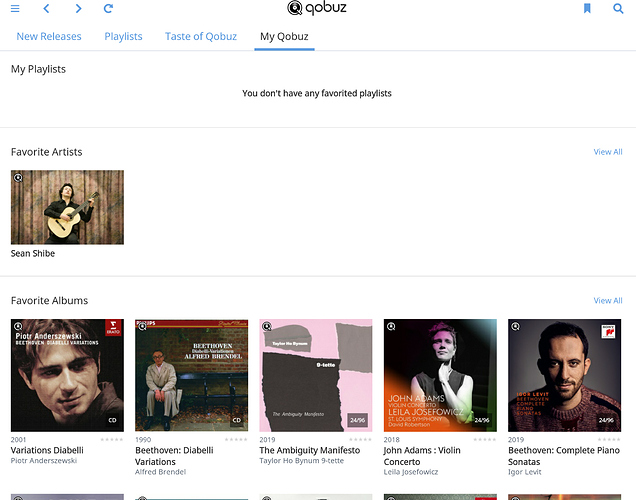Viewport: 636px width, 500px height.
Task: Open artist Igor Levit link
Action: tap(524, 472)
